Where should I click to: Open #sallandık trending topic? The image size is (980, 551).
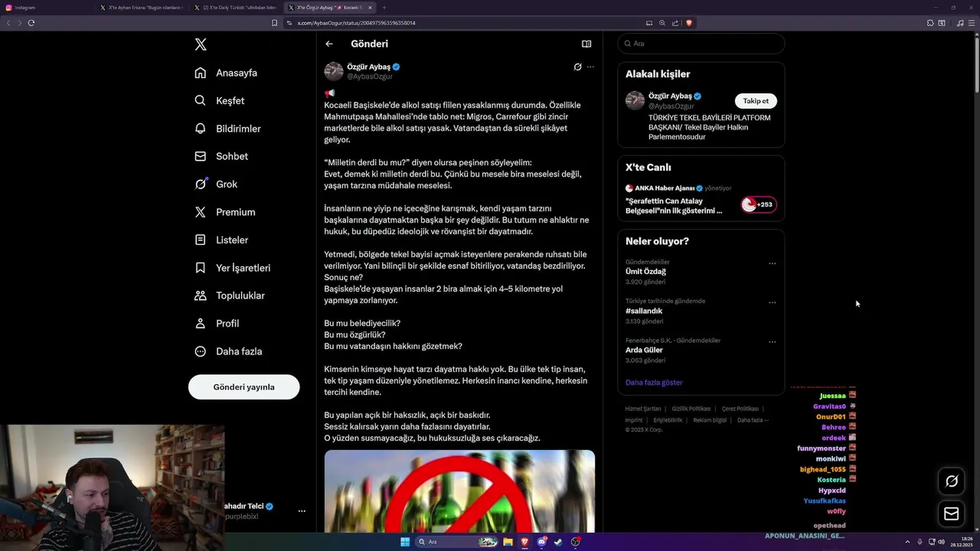click(644, 311)
